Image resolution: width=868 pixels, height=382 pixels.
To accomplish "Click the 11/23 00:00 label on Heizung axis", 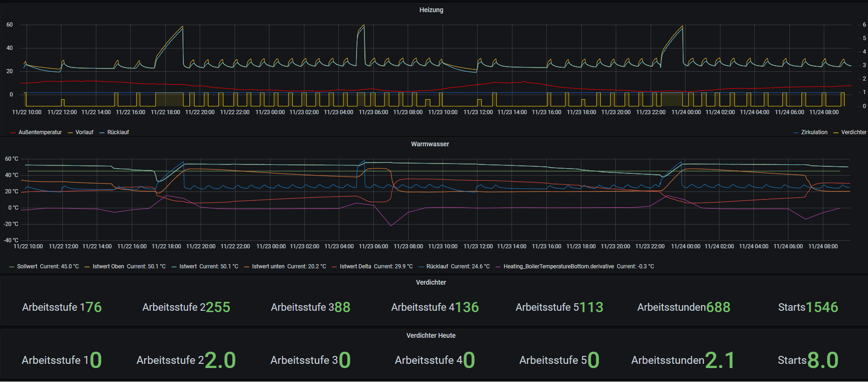I will pyautogui.click(x=270, y=112).
